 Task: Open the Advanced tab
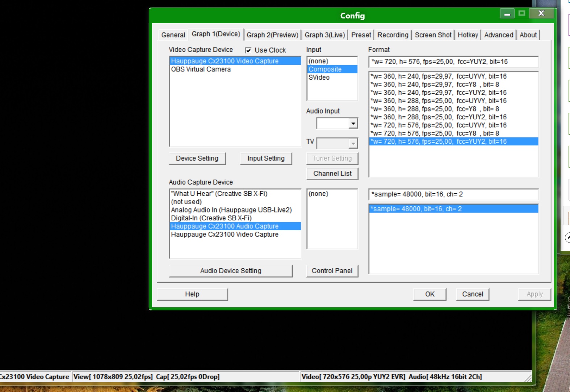[x=499, y=35]
